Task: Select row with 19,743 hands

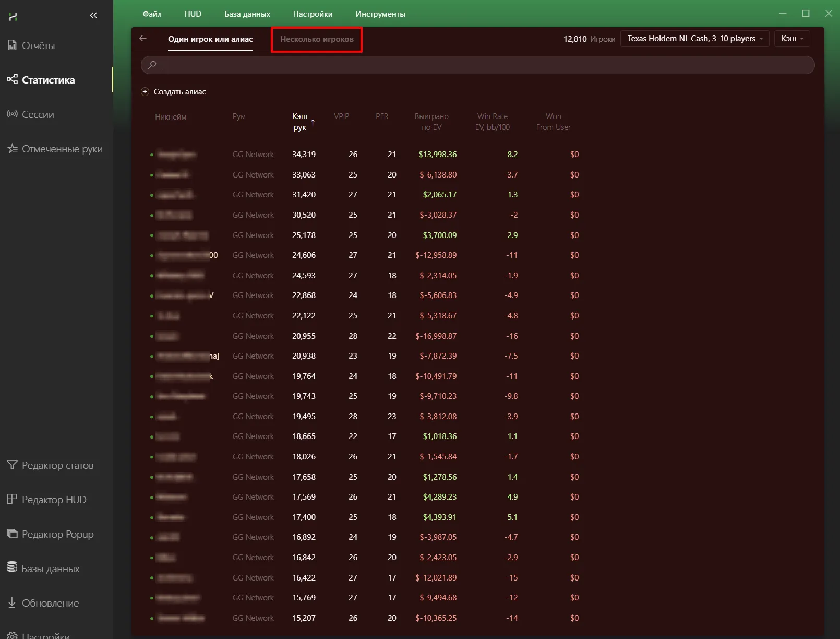Action: 365,396
